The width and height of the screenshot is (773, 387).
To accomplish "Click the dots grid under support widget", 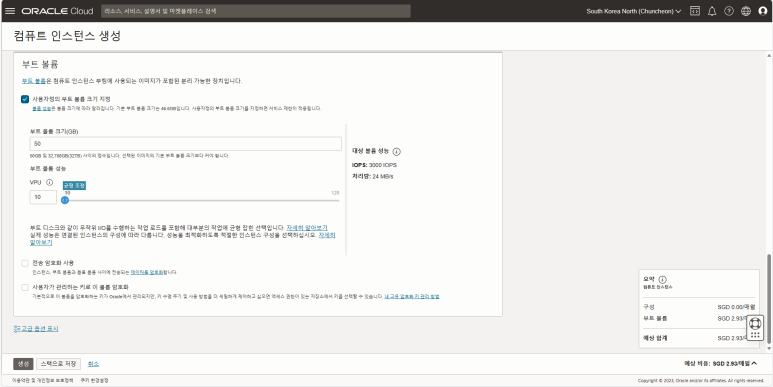I will click(755, 335).
